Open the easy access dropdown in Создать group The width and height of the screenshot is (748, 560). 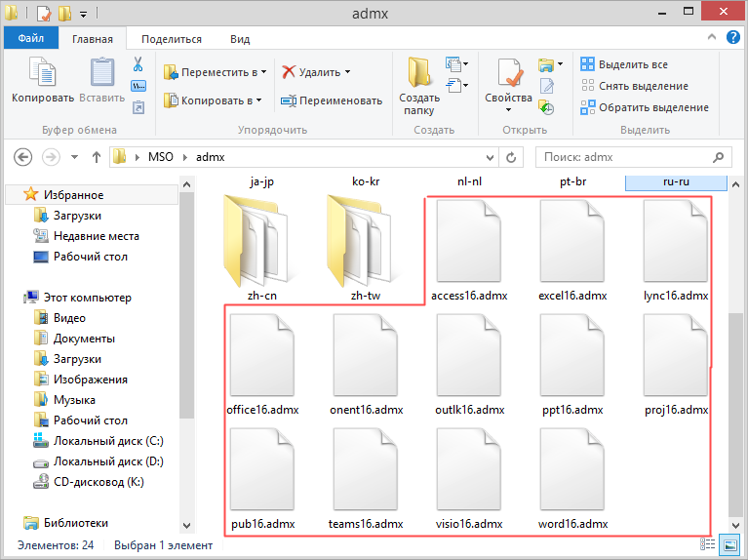pos(456,86)
